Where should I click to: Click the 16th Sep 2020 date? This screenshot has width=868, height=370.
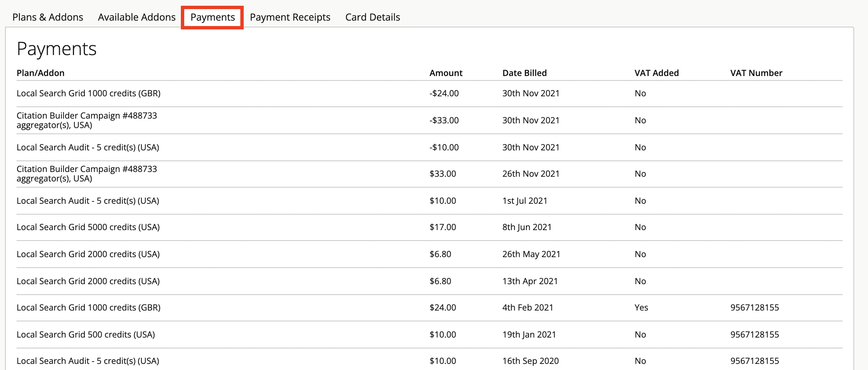tap(531, 361)
